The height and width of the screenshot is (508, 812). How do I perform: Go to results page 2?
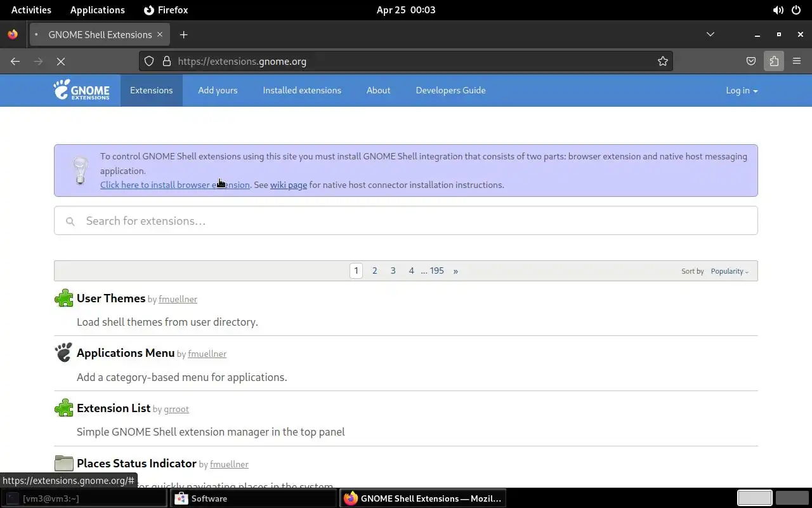click(374, 271)
